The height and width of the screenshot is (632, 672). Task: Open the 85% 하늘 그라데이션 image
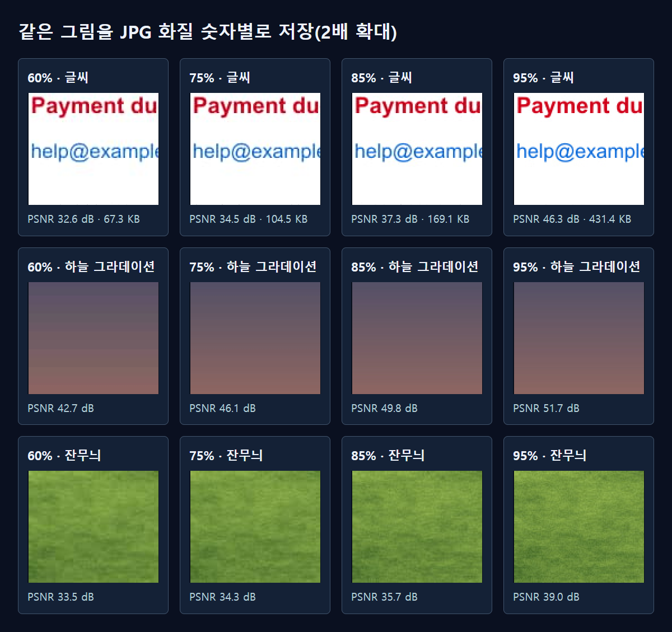417,338
